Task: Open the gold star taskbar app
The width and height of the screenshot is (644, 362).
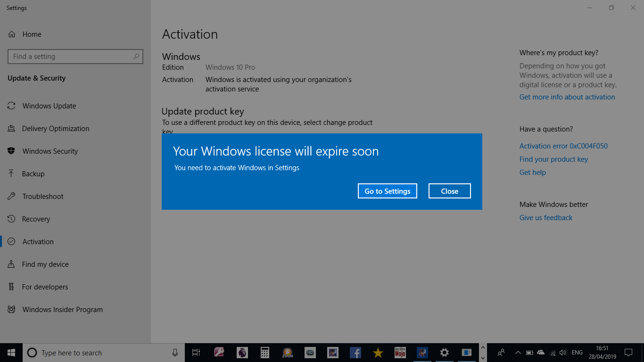Action: [x=378, y=353]
